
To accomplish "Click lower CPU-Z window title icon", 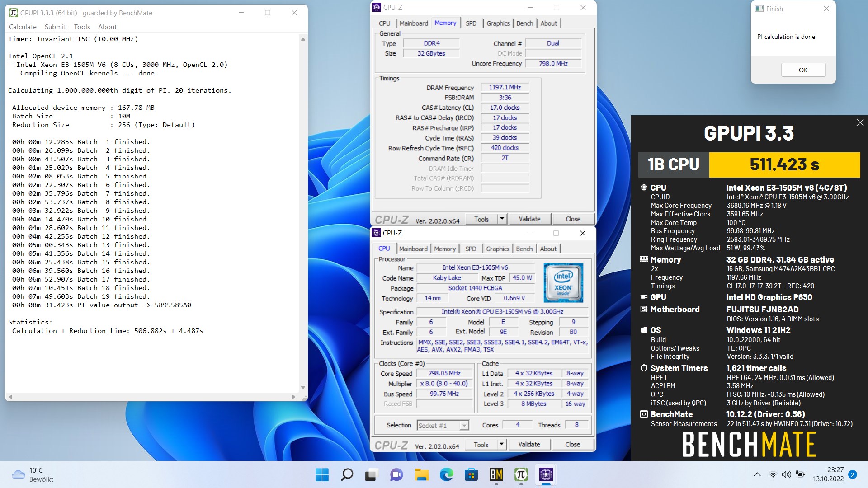I will 376,233.
